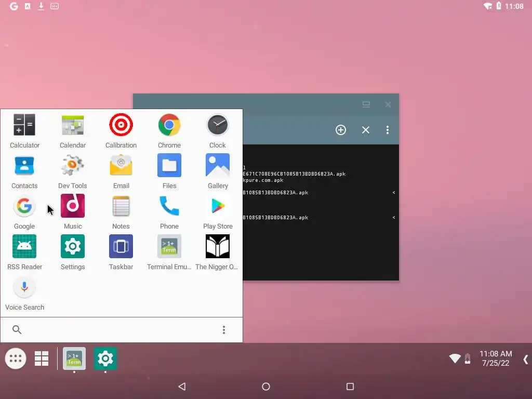Image resolution: width=532 pixels, height=399 pixels.
Task: Open Terminal Emulator from the app drawer
Action: point(169,252)
